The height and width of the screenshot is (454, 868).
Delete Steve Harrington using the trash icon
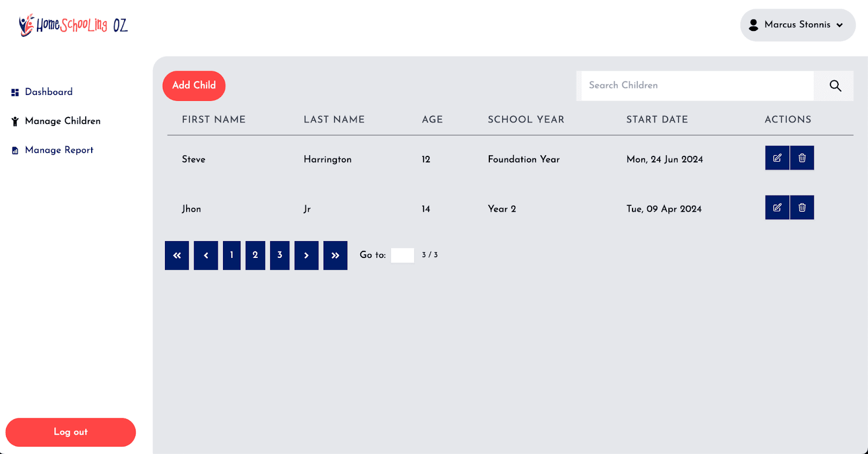coord(802,158)
